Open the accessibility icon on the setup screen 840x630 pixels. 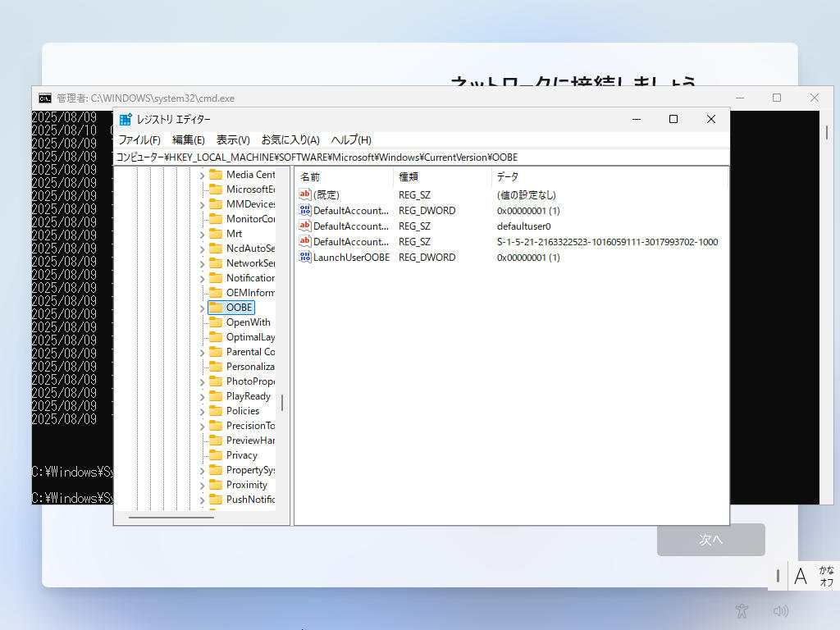pyautogui.click(x=742, y=610)
